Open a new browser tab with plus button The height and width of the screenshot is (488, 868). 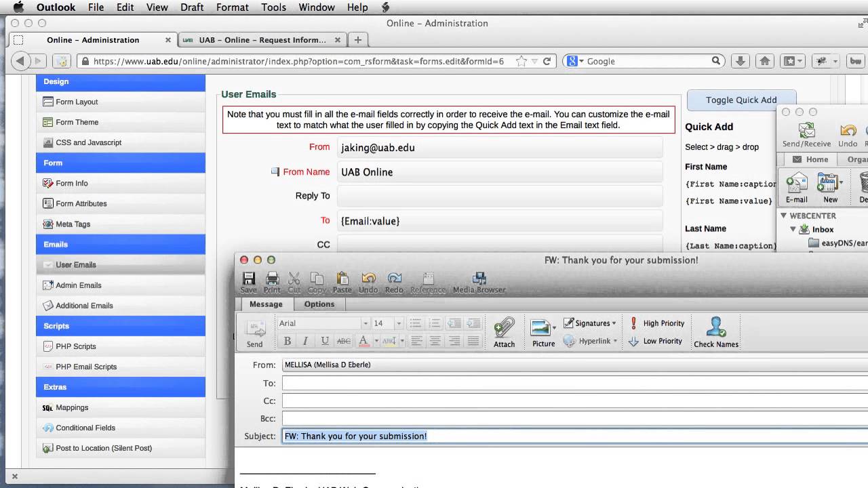(x=358, y=40)
